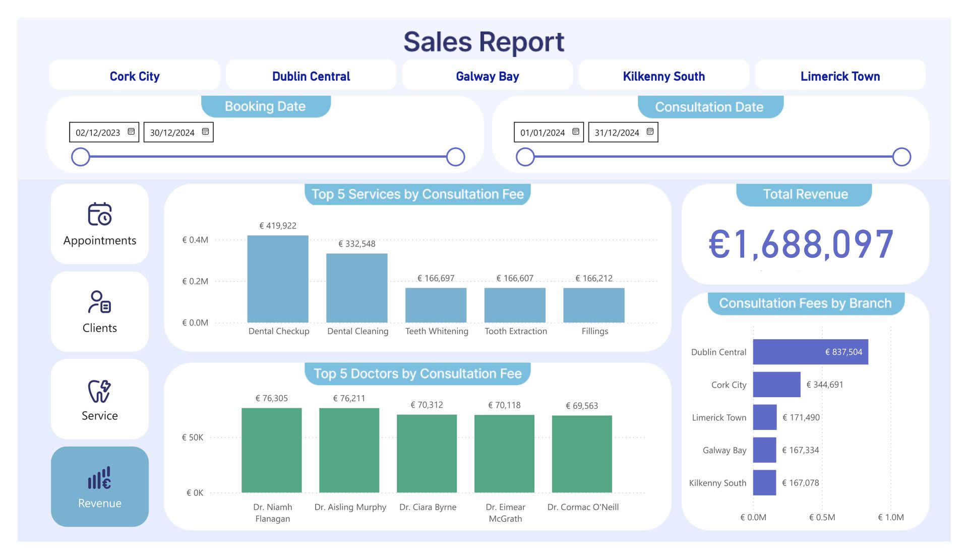Open calendar picker for 01/01/2024 consultation start
The width and height of the screenshot is (968, 560).
(576, 132)
